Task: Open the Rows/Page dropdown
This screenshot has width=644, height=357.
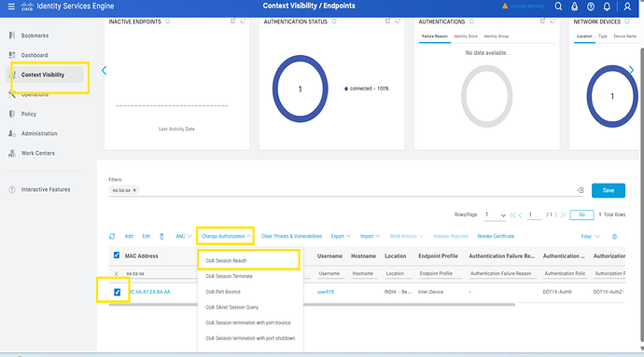Action: tap(495, 215)
